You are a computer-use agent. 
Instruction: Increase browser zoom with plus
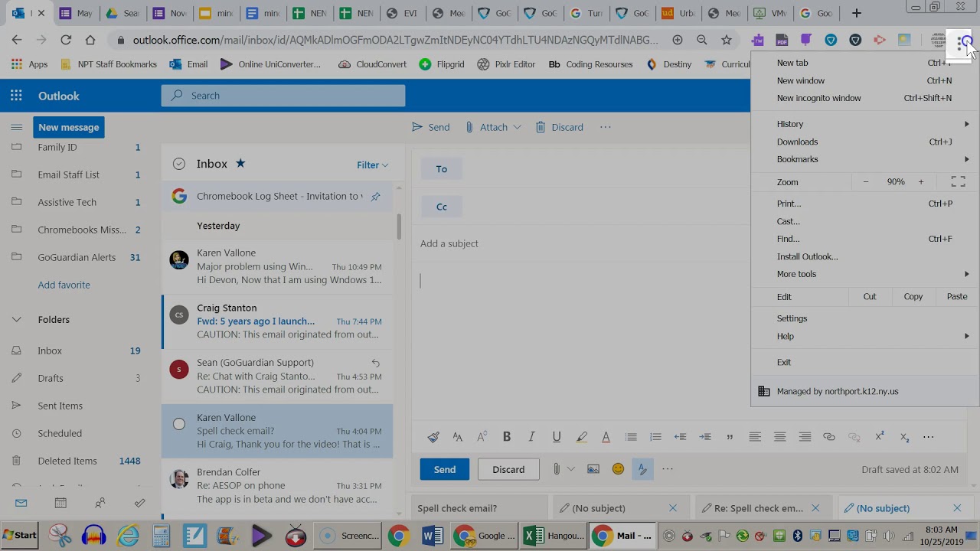[921, 182]
